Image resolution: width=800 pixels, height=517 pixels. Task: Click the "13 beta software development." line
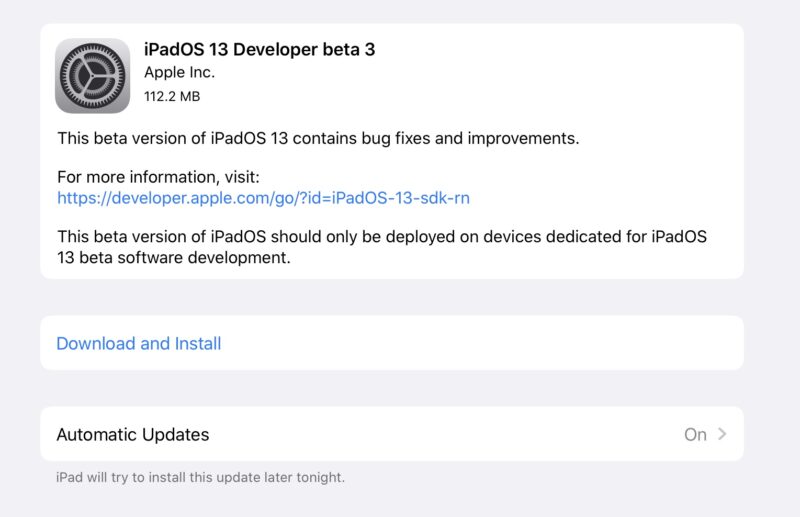pos(174,258)
